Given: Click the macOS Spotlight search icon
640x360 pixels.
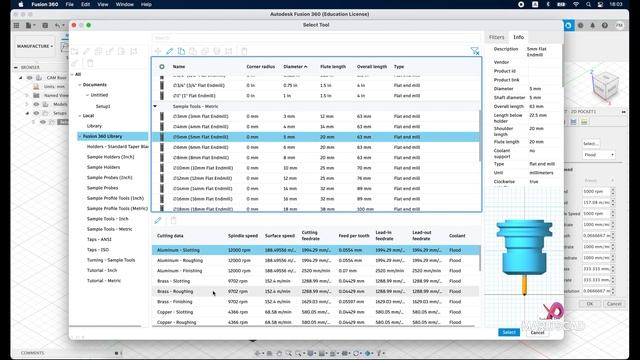Looking at the screenshot, I should click(588, 4).
